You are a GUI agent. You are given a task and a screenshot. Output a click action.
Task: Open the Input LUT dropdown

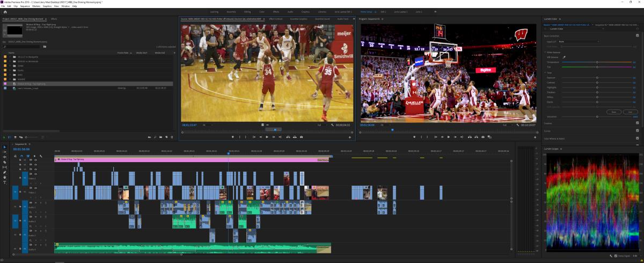579,41
